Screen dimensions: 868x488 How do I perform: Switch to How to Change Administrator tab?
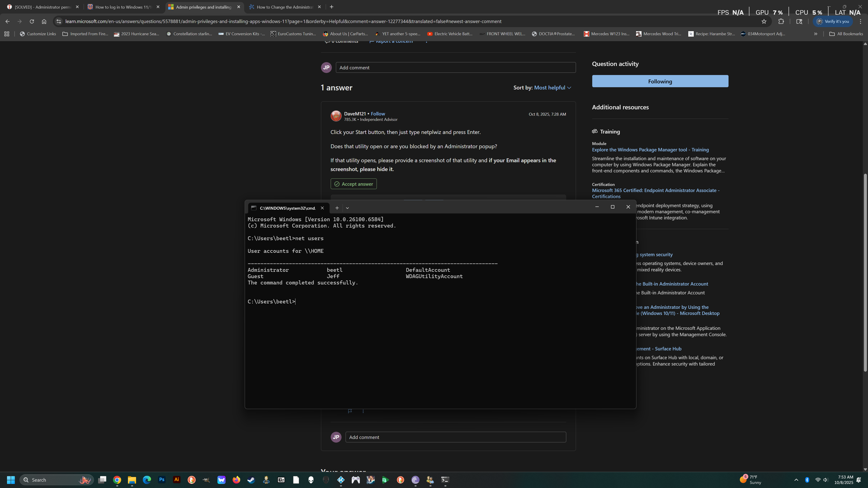(285, 7)
